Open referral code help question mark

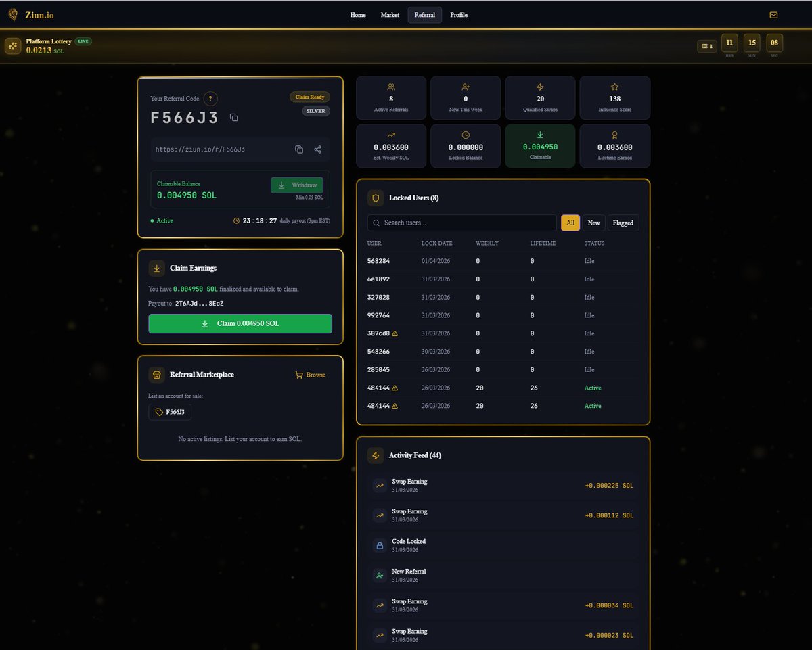[x=210, y=99]
